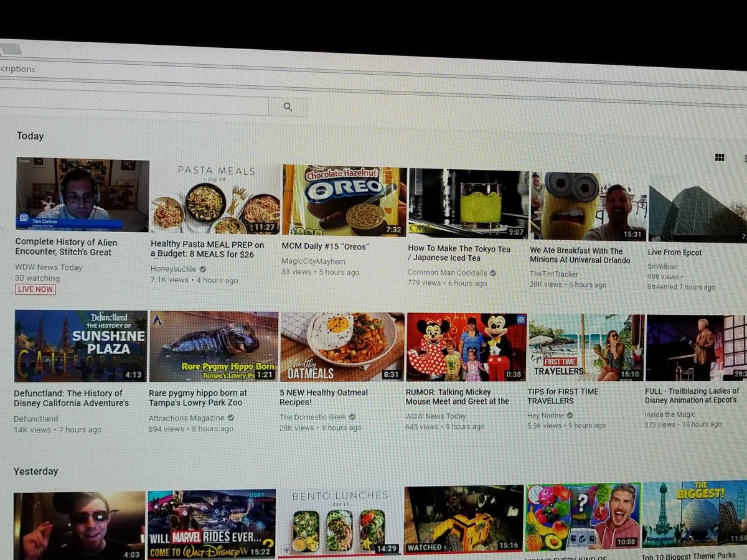Open We Ate Breakfast With The Minions title
Screen dimensions: 747x560
580,256
